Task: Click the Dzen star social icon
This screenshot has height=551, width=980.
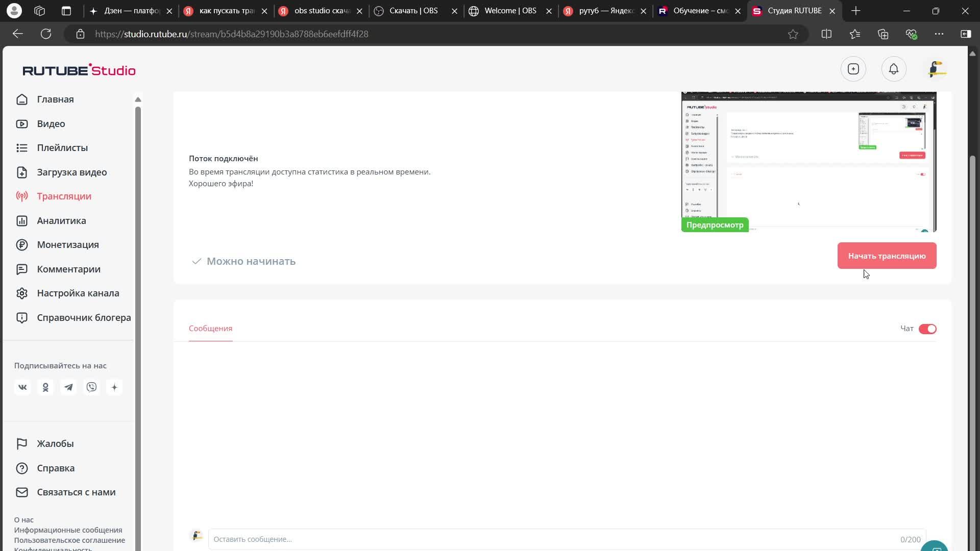Action: tap(114, 387)
